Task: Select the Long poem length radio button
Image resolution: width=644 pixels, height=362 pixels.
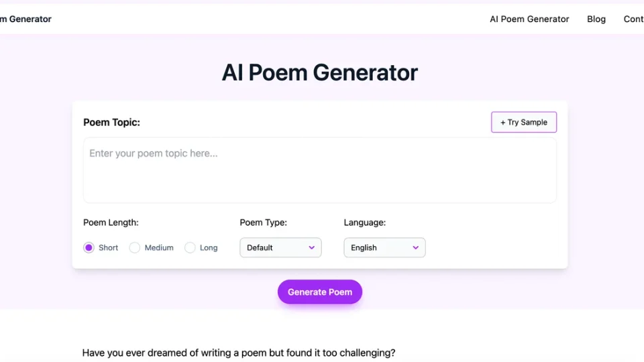Action: pyautogui.click(x=191, y=248)
